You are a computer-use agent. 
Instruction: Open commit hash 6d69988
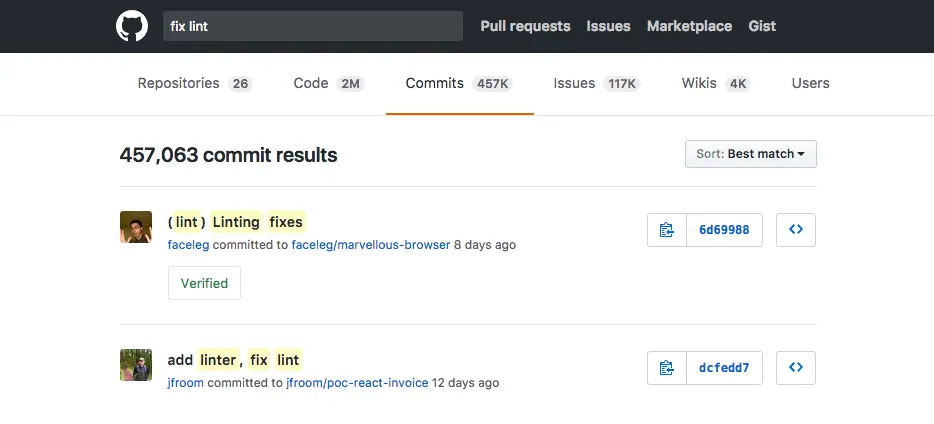coord(724,230)
